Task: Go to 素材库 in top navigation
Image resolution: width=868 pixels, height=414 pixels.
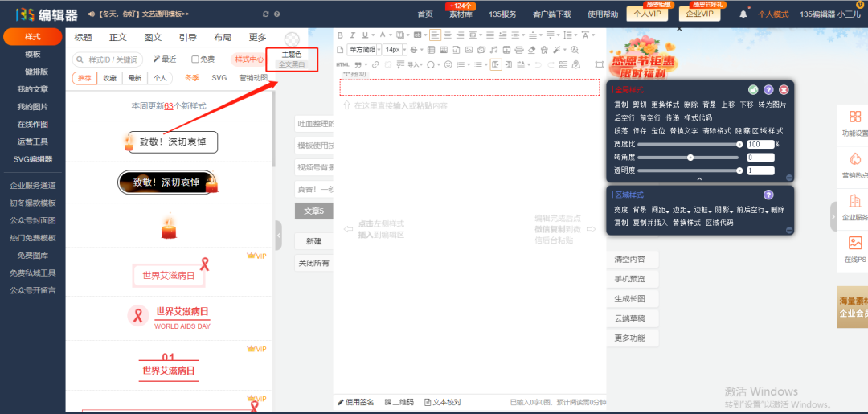Action: (460, 14)
